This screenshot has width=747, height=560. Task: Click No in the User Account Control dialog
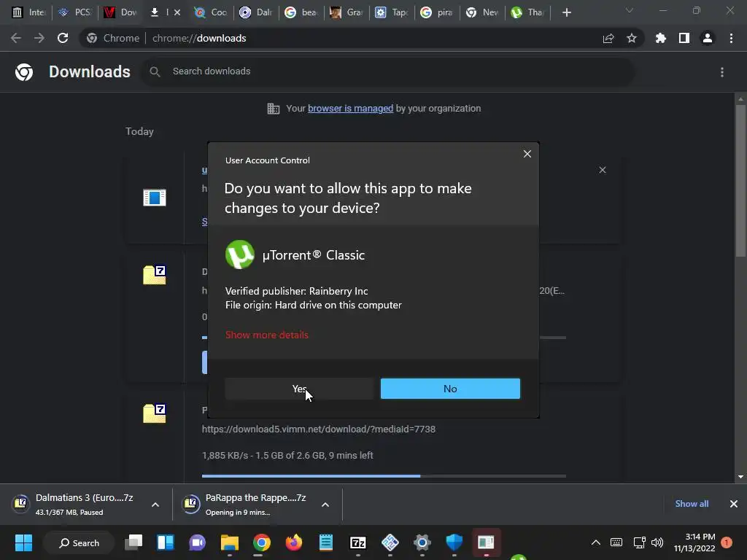(x=450, y=389)
